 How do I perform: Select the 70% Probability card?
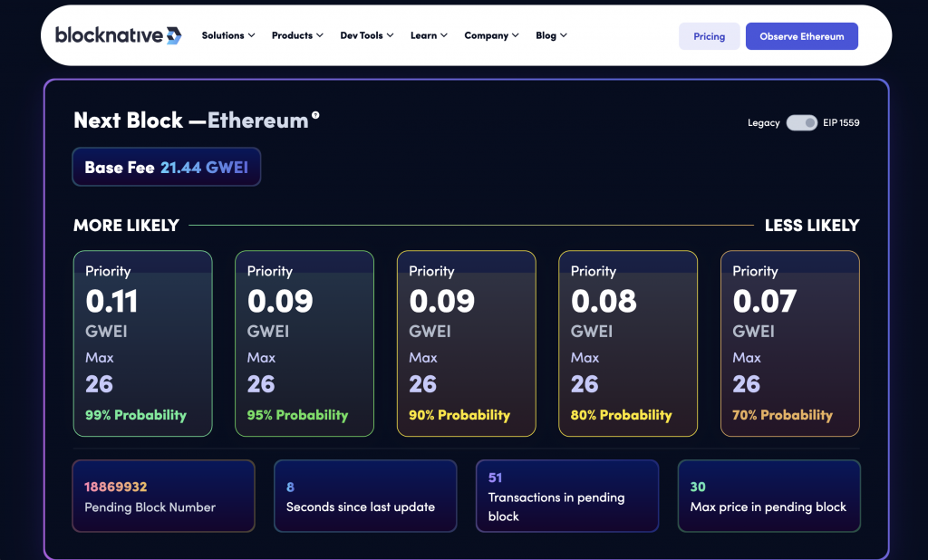point(790,343)
